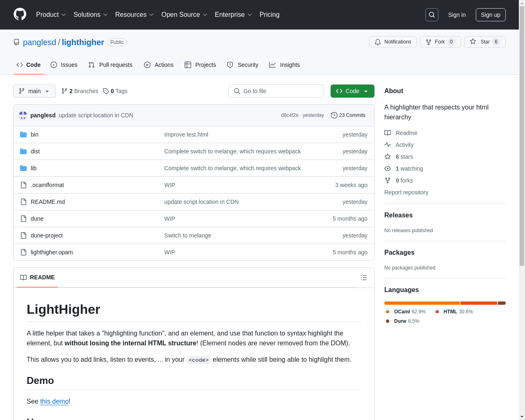Click the Sign up button
The width and height of the screenshot is (525, 420).
[x=491, y=15]
